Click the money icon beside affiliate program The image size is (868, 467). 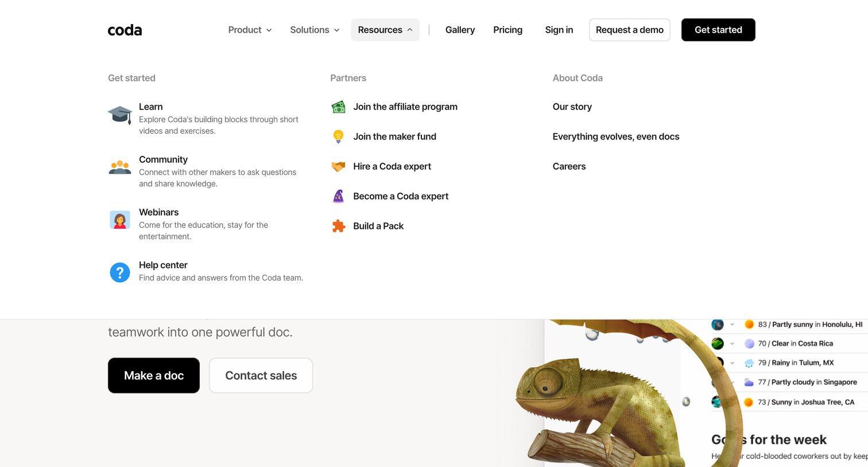(x=339, y=107)
